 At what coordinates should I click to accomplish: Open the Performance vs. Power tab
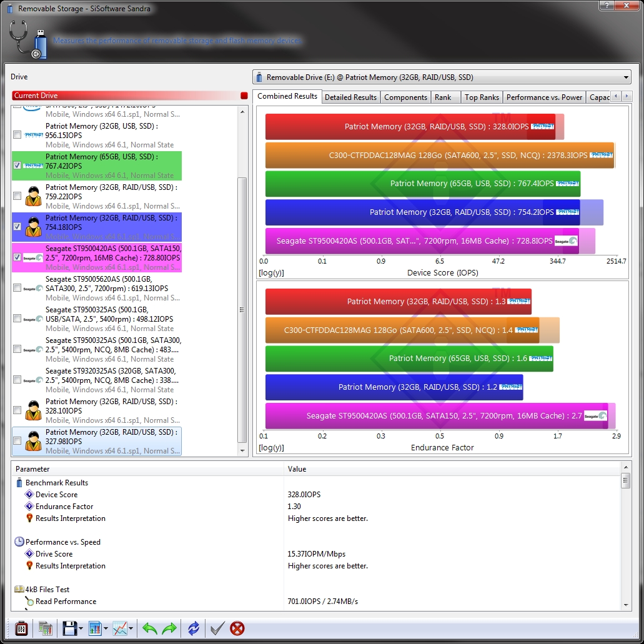pyautogui.click(x=544, y=97)
